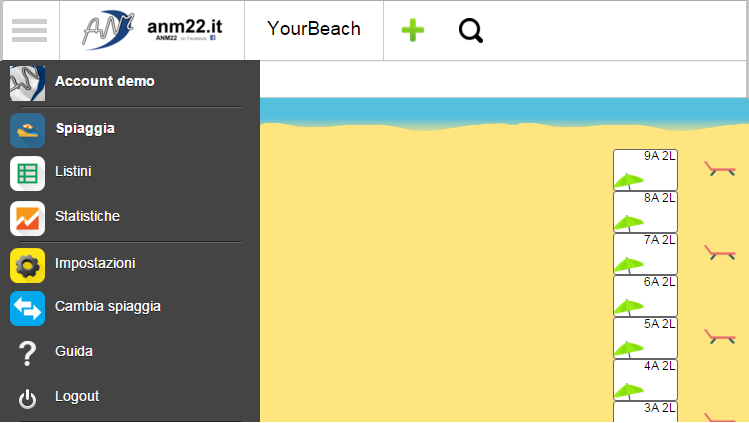Click the Facebook icon under anm22.it

(x=213, y=38)
